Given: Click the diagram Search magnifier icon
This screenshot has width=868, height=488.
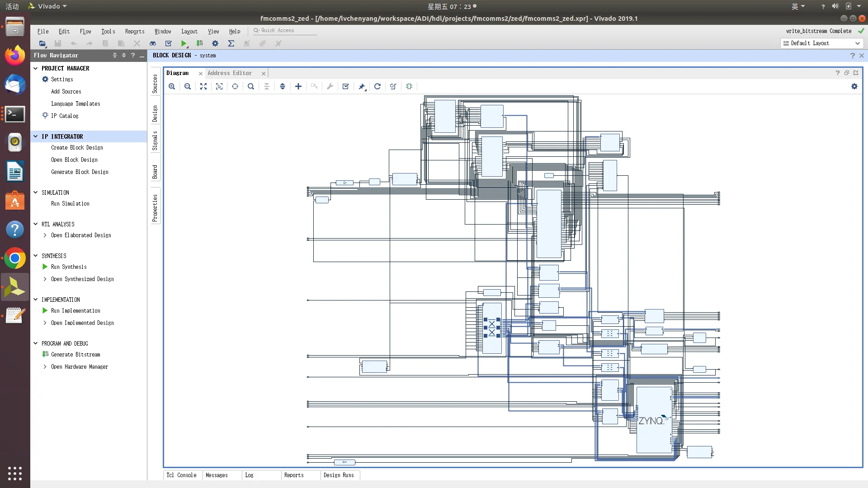Looking at the screenshot, I should (251, 86).
